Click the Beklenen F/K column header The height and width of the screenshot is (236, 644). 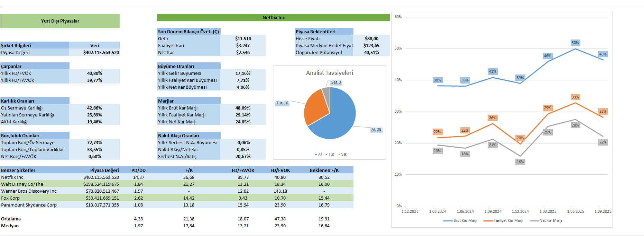[x=324, y=170]
